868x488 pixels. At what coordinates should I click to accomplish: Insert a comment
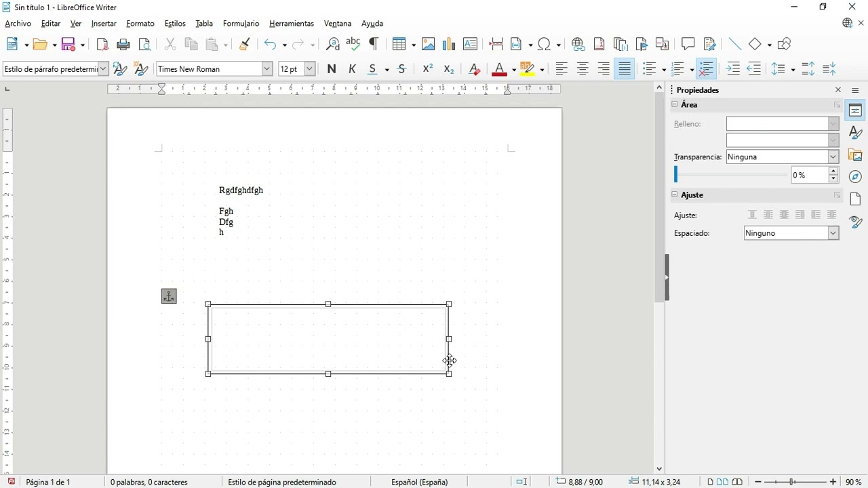click(x=688, y=45)
